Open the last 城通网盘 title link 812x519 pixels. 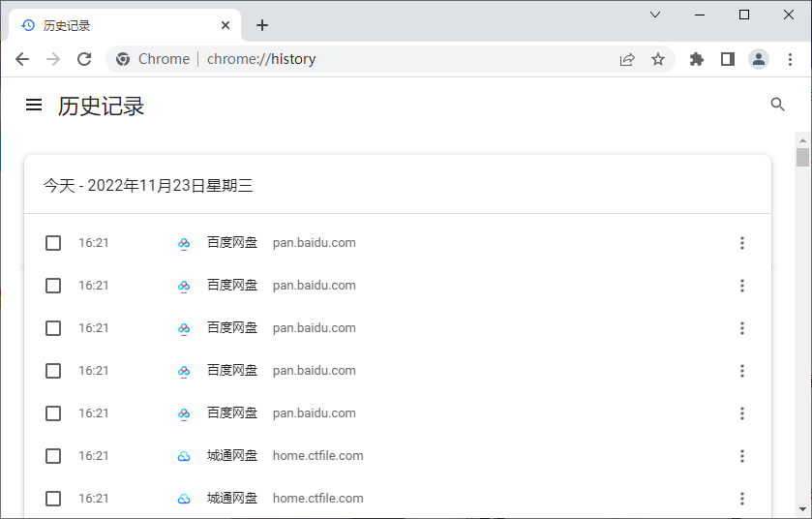[232, 498]
